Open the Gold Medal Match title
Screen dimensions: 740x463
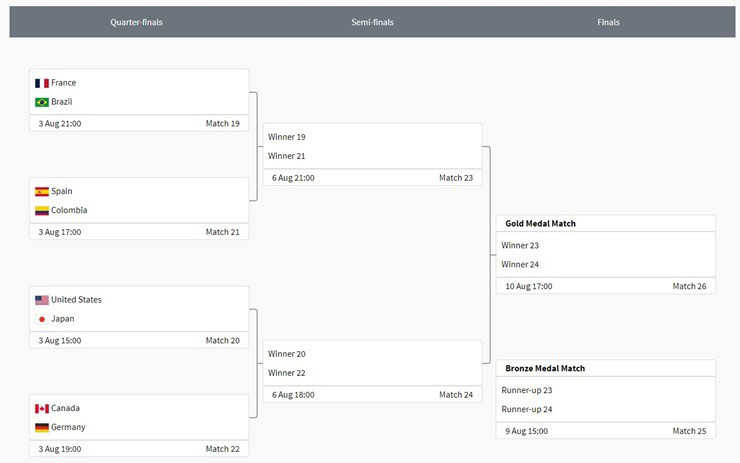click(x=540, y=224)
